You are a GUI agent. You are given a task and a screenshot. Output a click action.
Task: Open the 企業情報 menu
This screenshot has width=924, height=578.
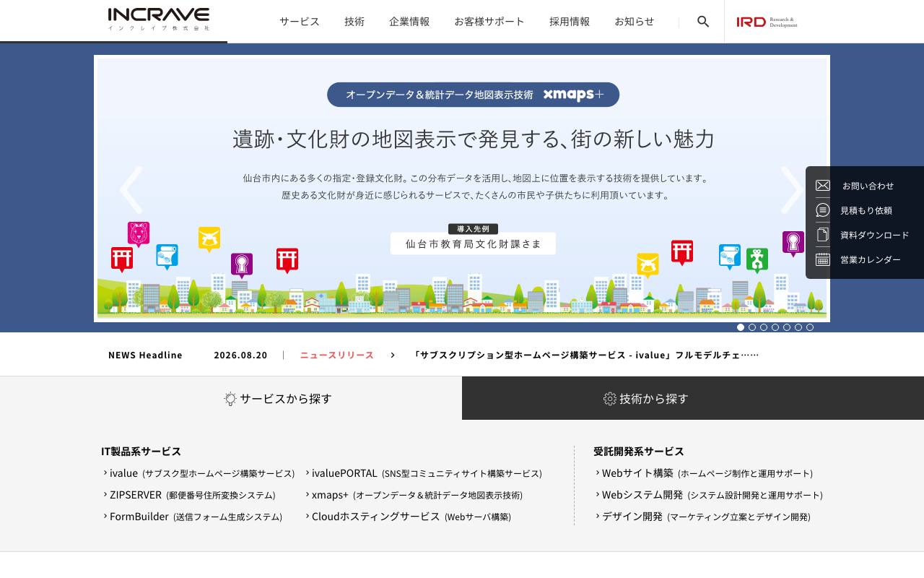click(x=409, y=22)
